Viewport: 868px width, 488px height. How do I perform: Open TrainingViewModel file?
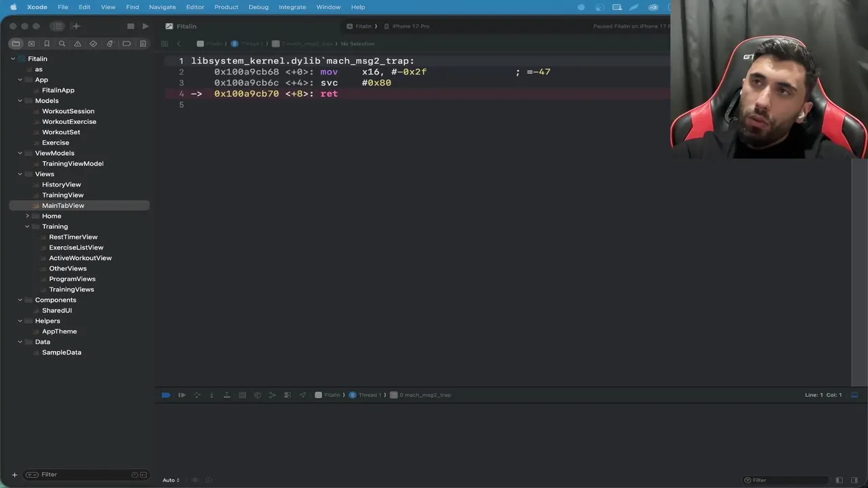(x=73, y=164)
